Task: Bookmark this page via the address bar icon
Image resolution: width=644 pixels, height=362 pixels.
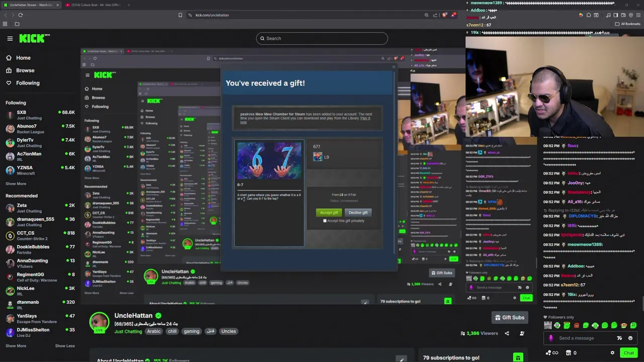Action: [x=180, y=15]
